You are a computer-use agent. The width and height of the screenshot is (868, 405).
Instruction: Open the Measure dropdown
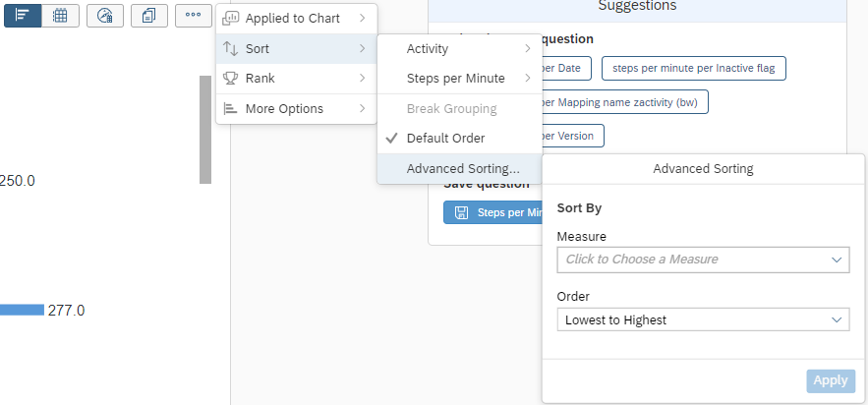coord(702,260)
